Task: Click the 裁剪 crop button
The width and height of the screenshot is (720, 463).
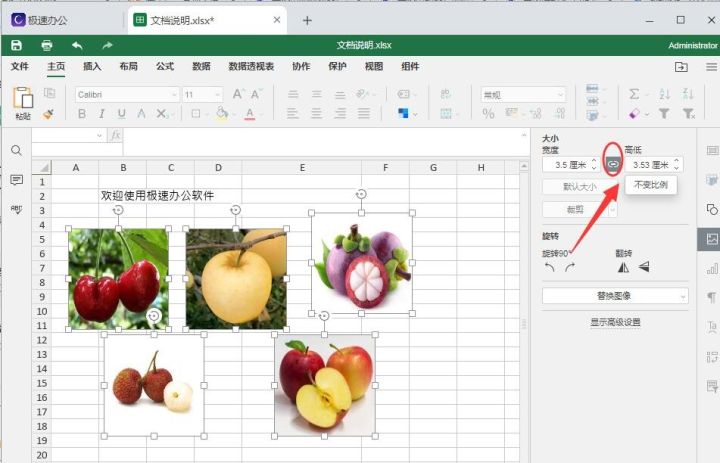Action: click(575, 209)
